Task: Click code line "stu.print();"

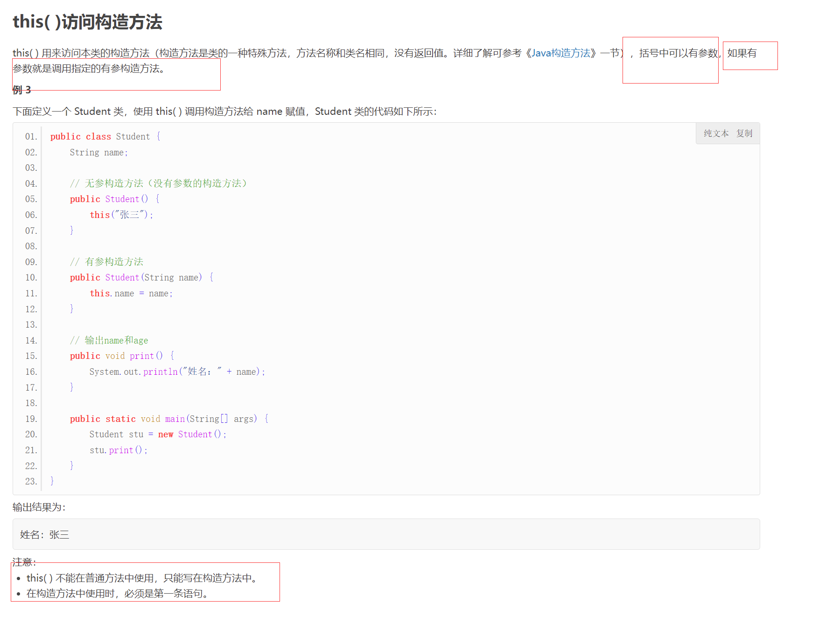Action: (119, 450)
